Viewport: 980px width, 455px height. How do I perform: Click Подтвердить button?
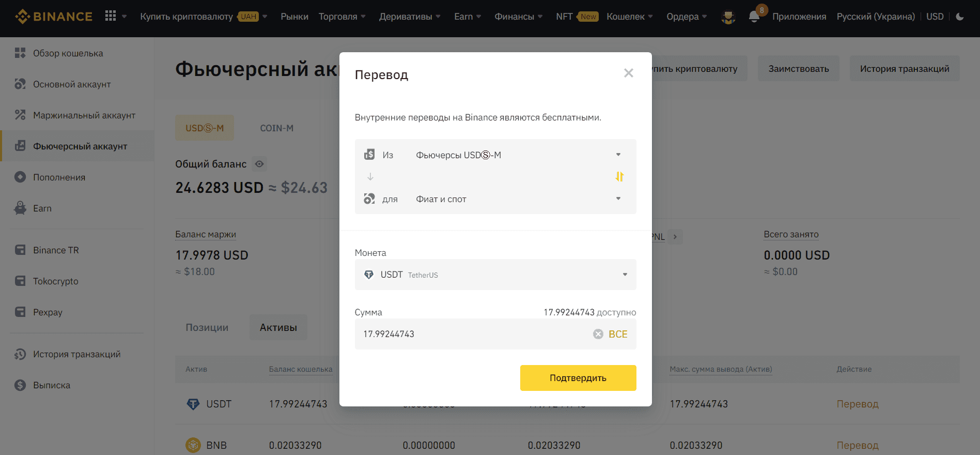click(x=578, y=378)
